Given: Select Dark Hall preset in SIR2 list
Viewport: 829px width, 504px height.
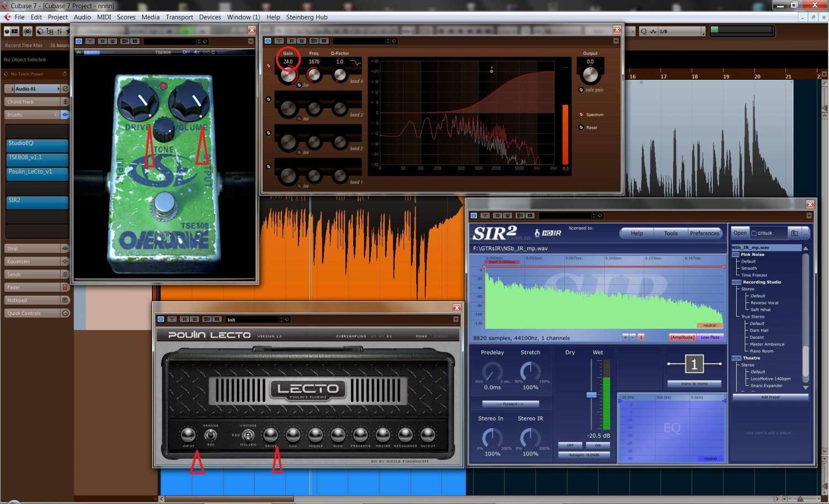Looking at the screenshot, I should tap(759, 330).
